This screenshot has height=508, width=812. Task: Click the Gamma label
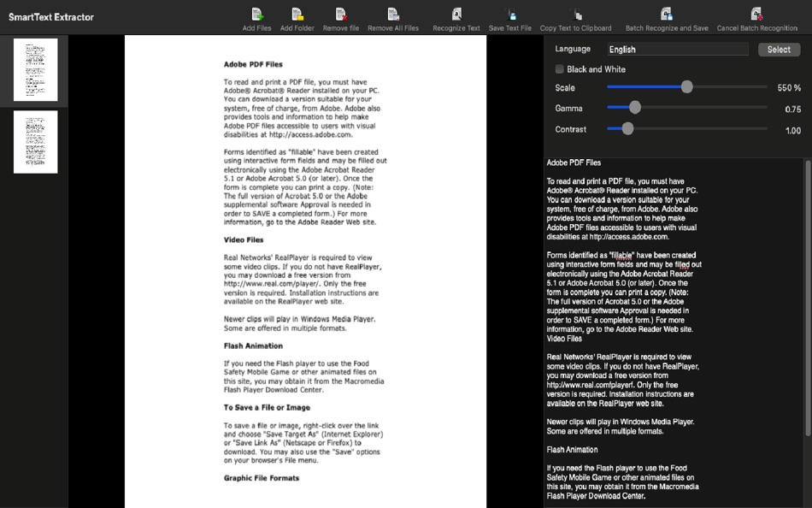coord(568,109)
